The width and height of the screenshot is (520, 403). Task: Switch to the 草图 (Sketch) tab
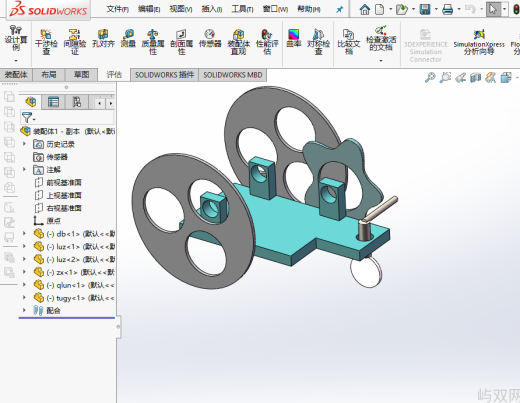pyautogui.click(x=81, y=74)
